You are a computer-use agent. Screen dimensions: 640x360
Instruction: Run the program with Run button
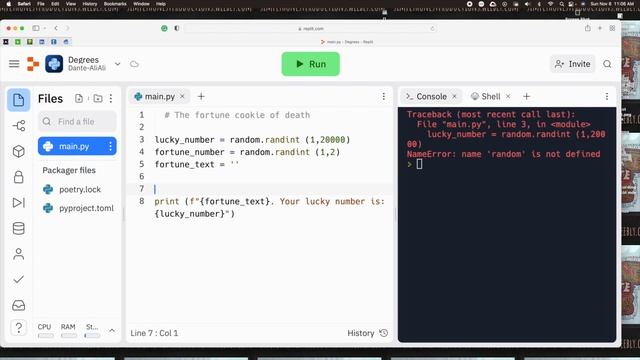310,64
